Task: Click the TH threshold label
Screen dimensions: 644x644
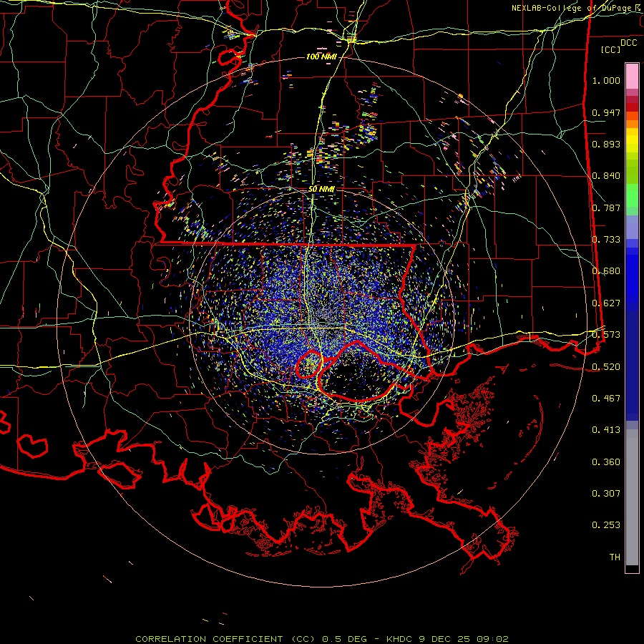Action: 615,557
